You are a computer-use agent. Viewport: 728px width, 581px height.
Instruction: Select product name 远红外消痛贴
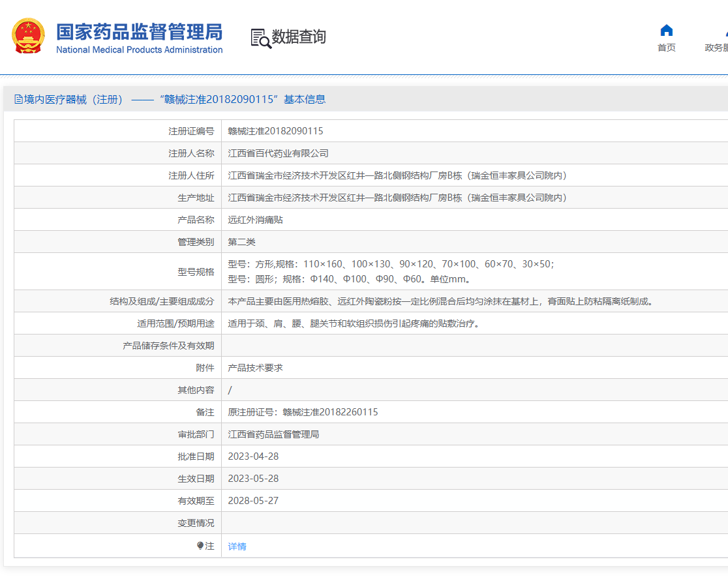pos(255,220)
